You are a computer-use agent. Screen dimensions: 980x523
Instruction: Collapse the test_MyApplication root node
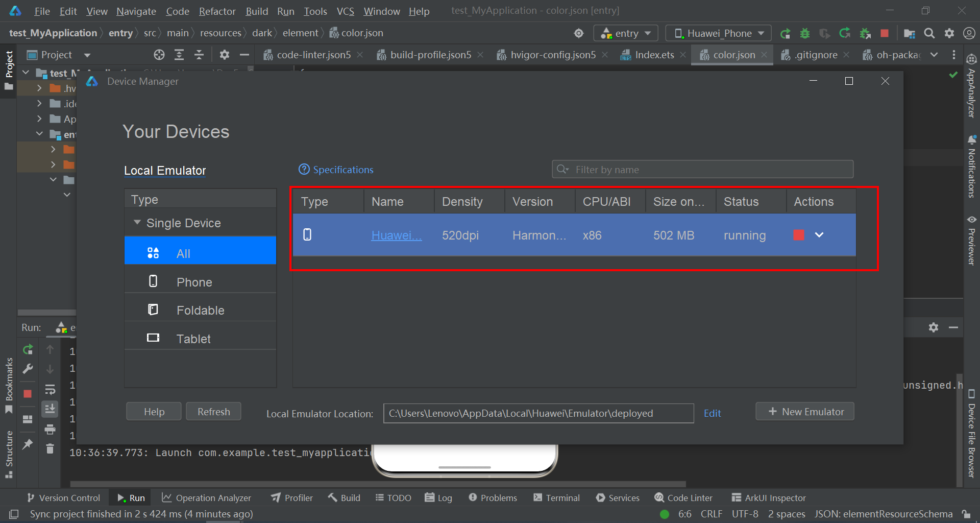click(x=26, y=73)
